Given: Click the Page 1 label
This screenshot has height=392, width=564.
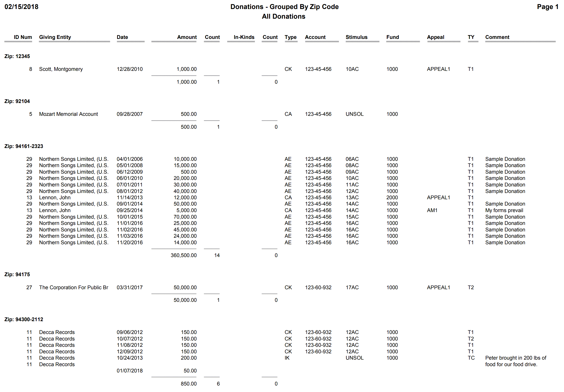Looking at the screenshot, I should pyautogui.click(x=548, y=7).
